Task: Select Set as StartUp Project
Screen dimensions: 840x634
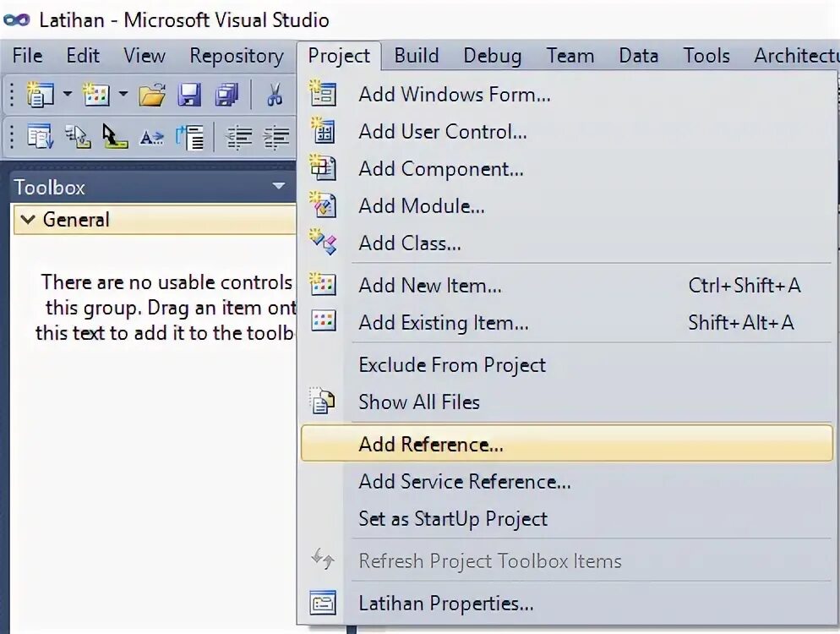Action: coord(567,519)
